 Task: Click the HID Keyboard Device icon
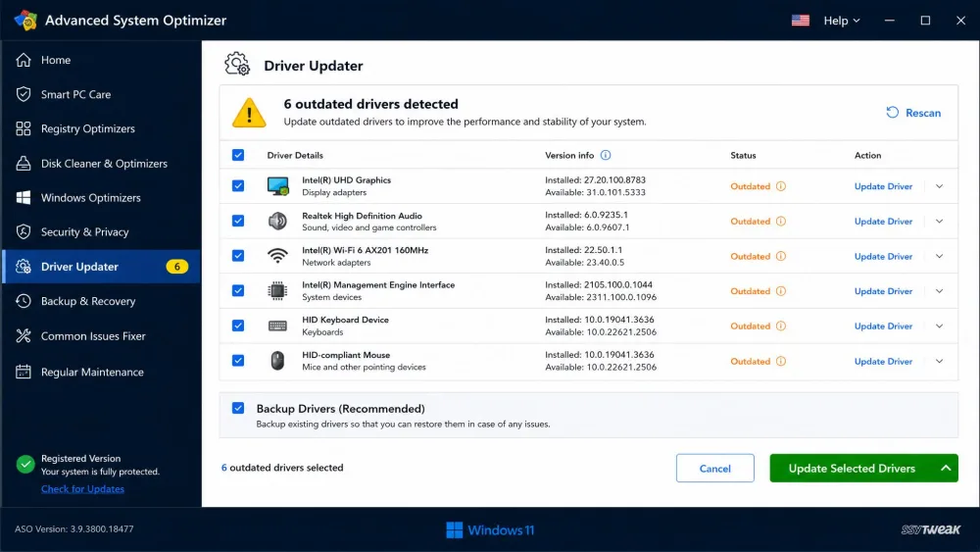277,326
